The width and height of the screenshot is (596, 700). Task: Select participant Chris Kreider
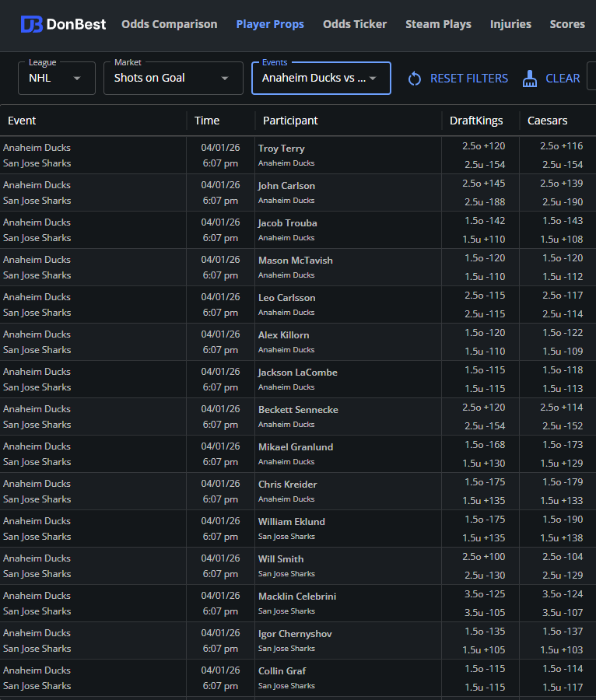288,485
